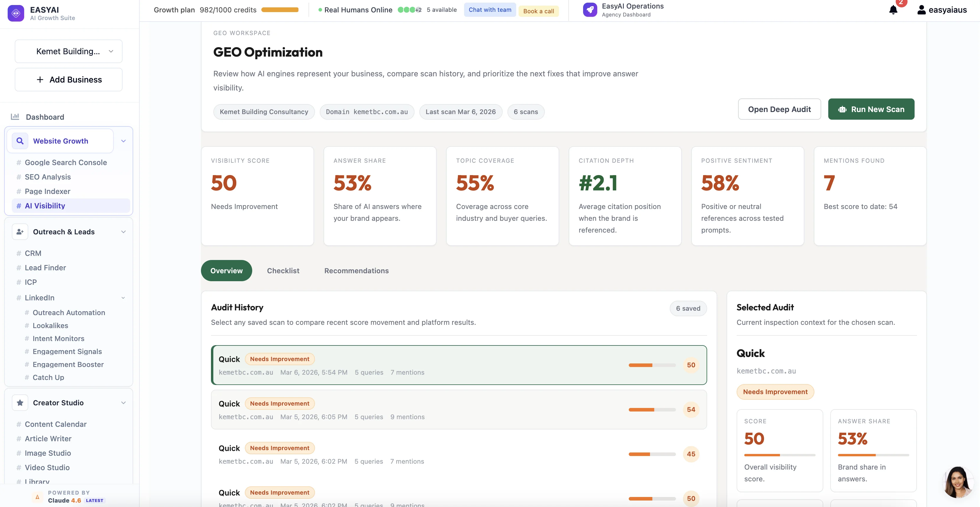Click the Add Business button
This screenshot has height=507, width=980.
[x=68, y=80]
